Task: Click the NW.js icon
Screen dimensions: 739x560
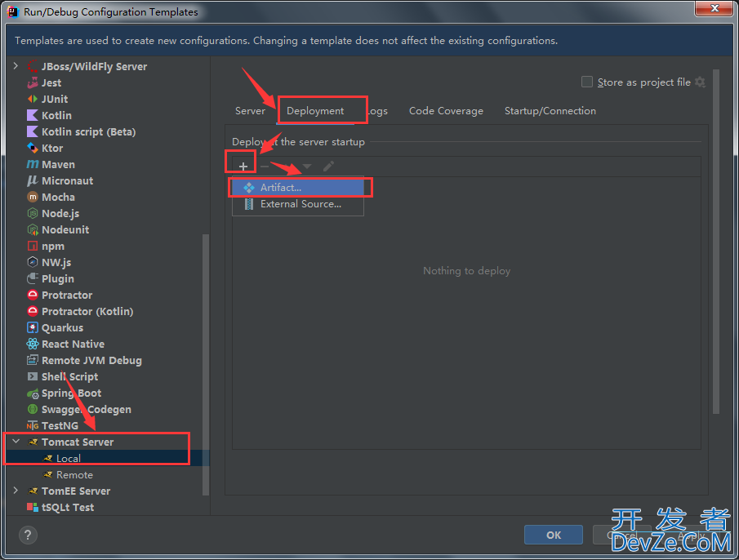Action: pyautogui.click(x=32, y=262)
